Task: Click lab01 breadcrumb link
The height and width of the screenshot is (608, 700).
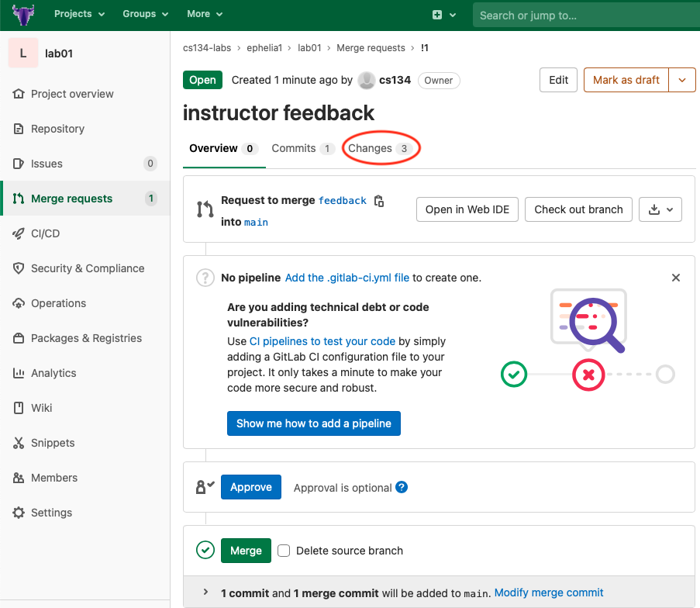Action: 309,48
